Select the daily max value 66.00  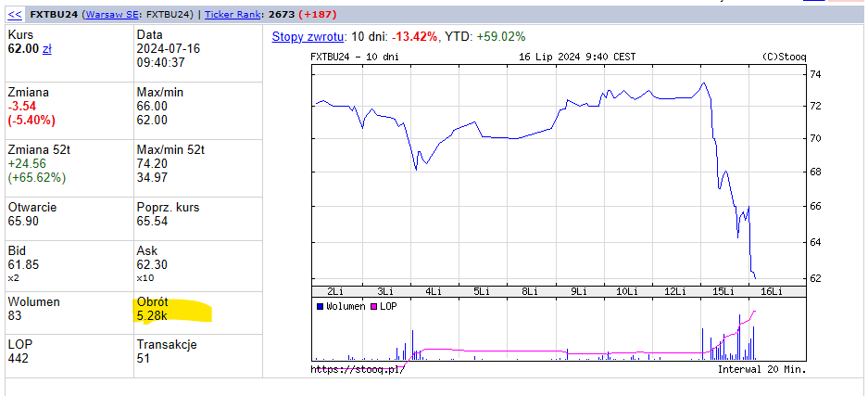point(152,107)
